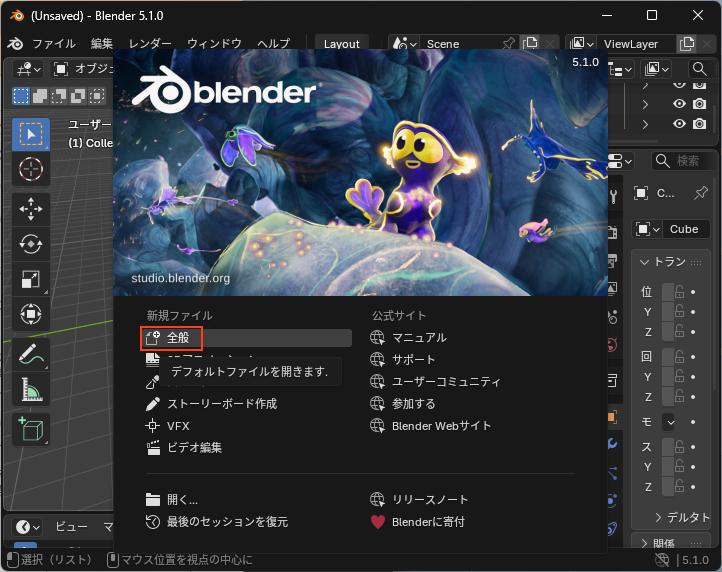Click the Outliner search magnifier icon
The width and height of the screenshot is (722, 572).
click(x=699, y=69)
